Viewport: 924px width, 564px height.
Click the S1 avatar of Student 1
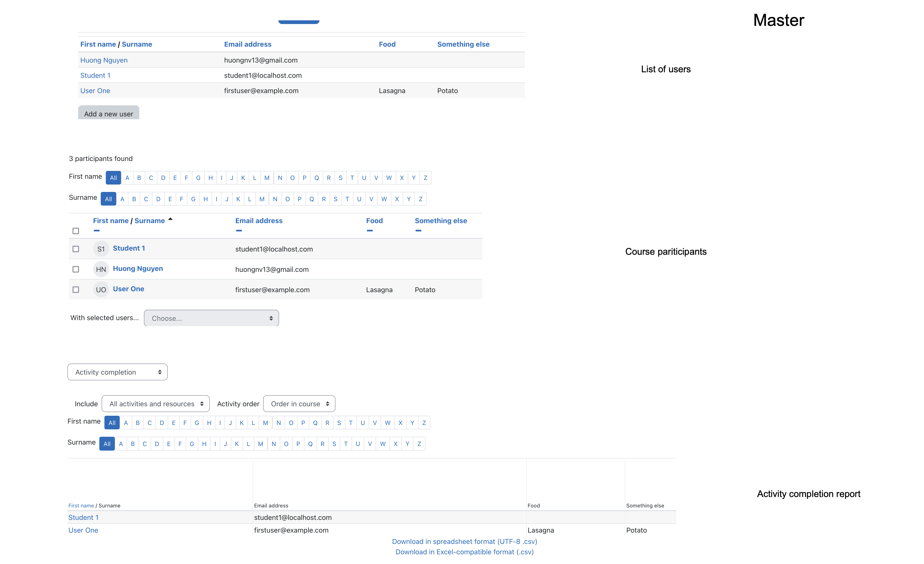click(101, 249)
